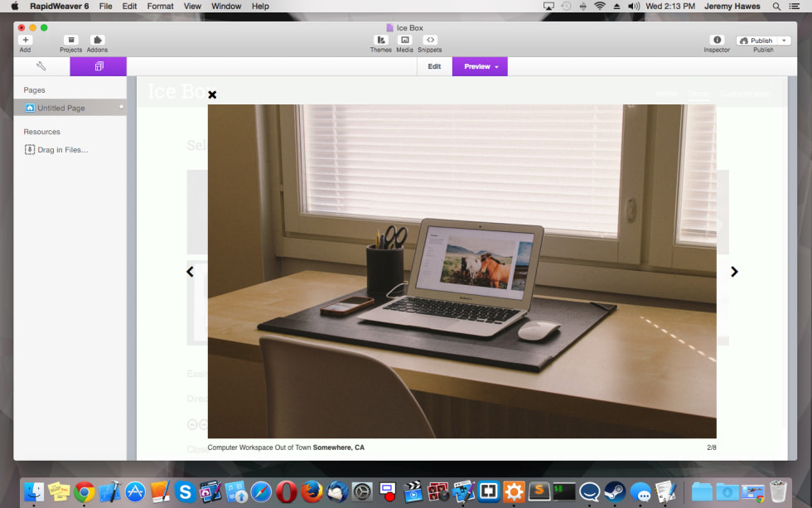The height and width of the screenshot is (508, 812).
Task: Launch Pages from the dock
Action: [160, 491]
